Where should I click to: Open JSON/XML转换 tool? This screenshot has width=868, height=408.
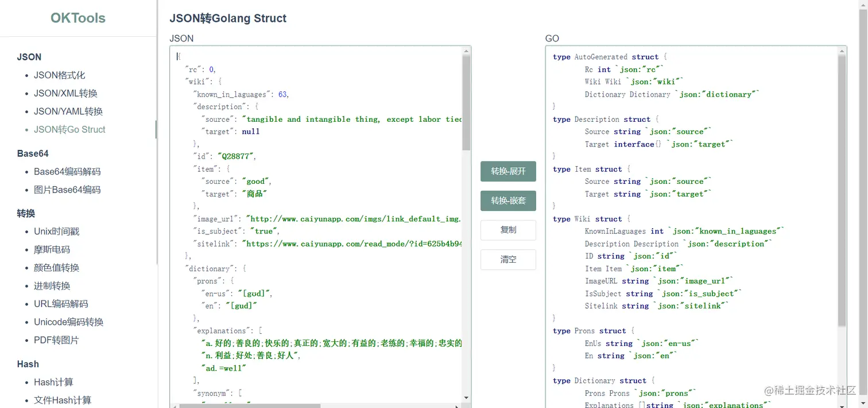[x=65, y=93]
